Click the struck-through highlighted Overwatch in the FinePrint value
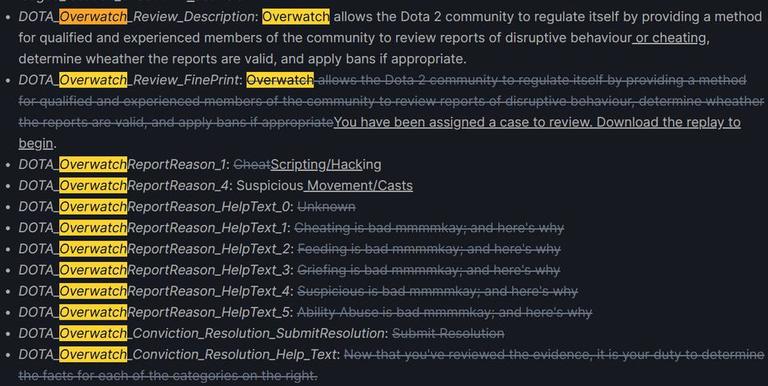Image resolution: width=768 pixels, height=386 pixels. click(x=280, y=80)
